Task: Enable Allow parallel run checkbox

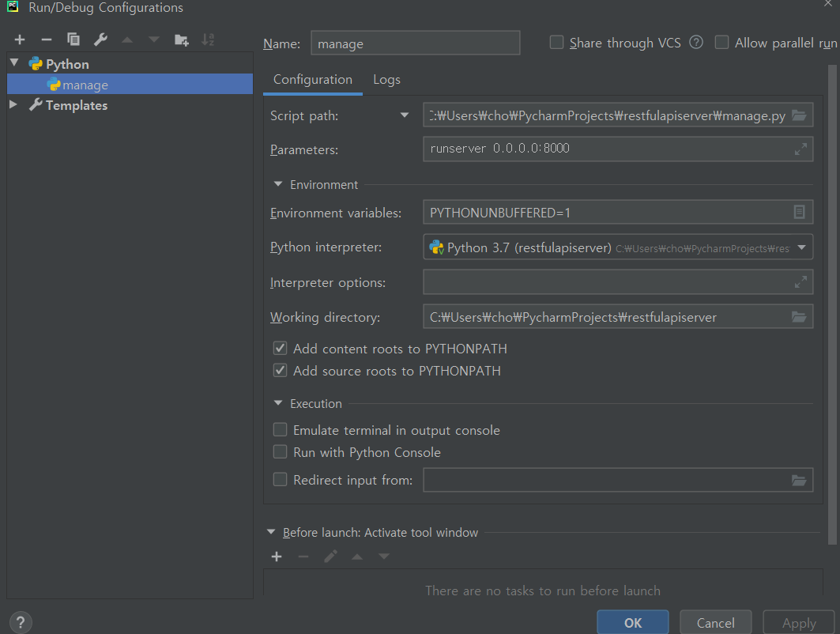Action: click(721, 43)
